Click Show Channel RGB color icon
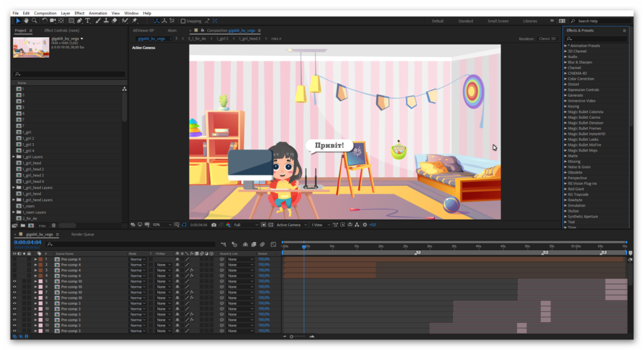The width and height of the screenshot is (644, 350). tap(228, 225)
